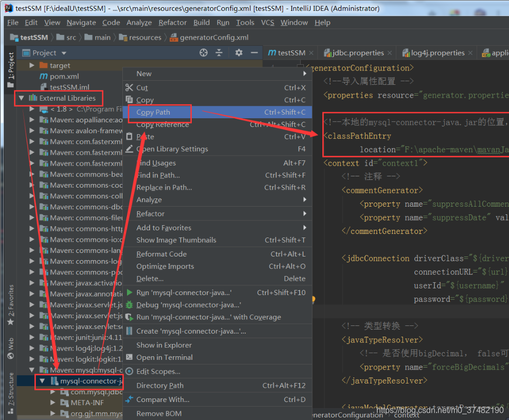Click the testSSM module folder icon in breadcrumb

click(x=14, y=38)
